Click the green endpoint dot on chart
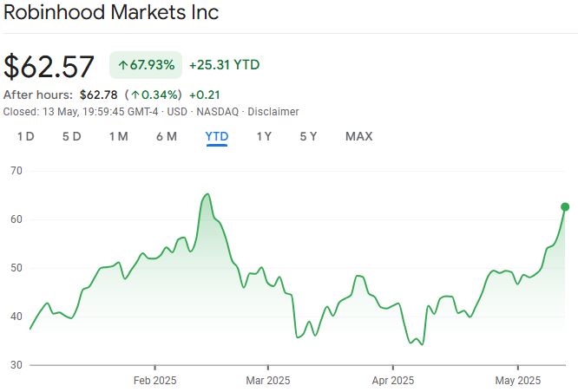Screen dimensions: 578x392 coord(565,206)
